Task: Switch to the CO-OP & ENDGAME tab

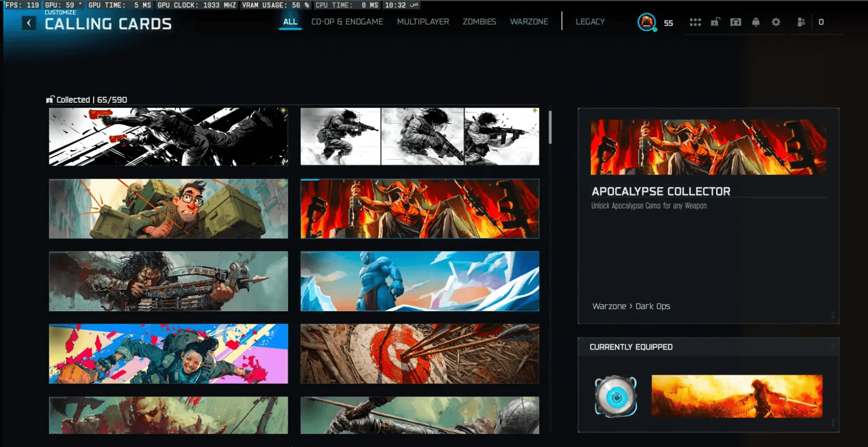Action: tap(347, 22)
